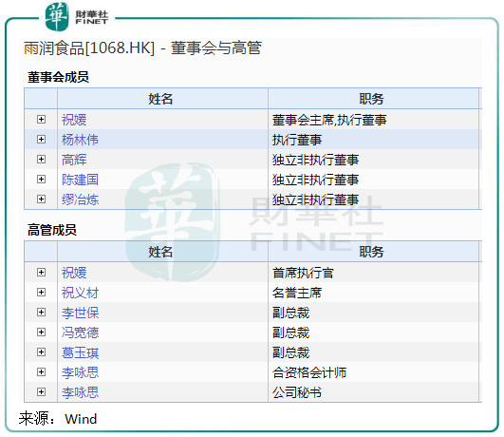
Task: Click the 来源: Wind source text
Action: (x=58, y=419)
